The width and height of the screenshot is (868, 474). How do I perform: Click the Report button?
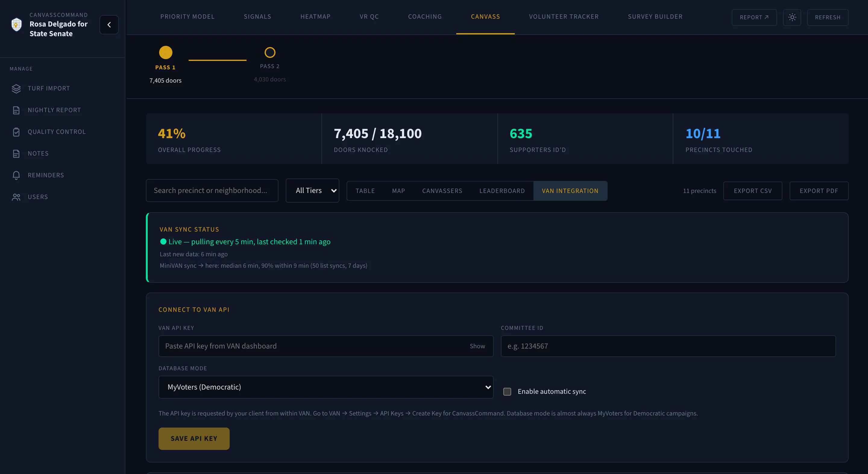point(754,17)
